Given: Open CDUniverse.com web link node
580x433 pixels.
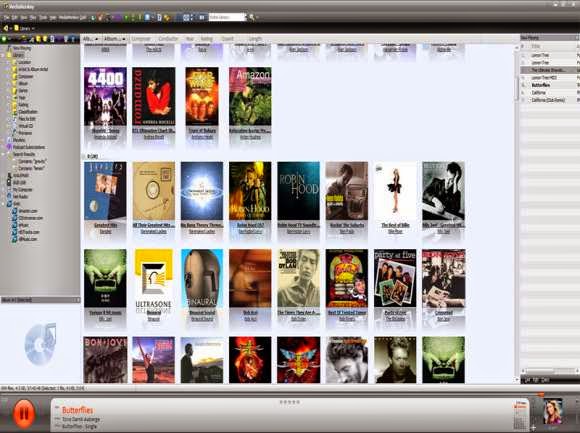Looking at the screenshot, I should coord(31,218).
